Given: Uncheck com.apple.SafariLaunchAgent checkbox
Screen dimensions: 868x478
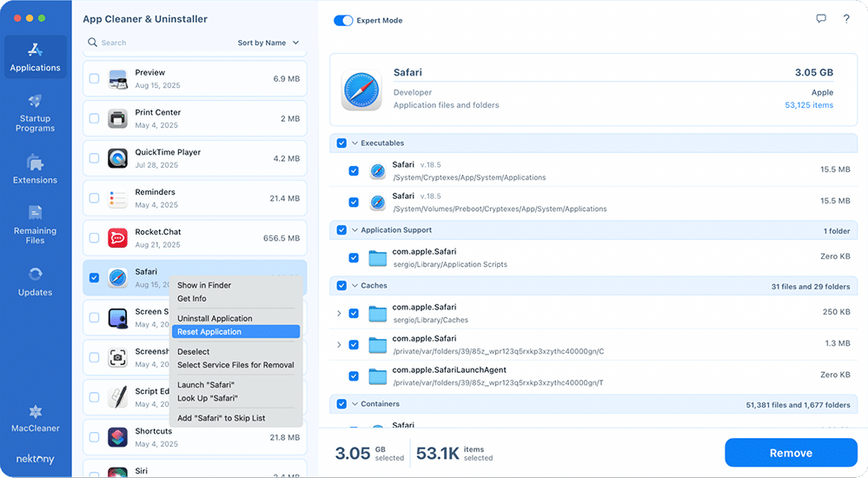Looking at the screenshot, I should [x=354, y=376].
